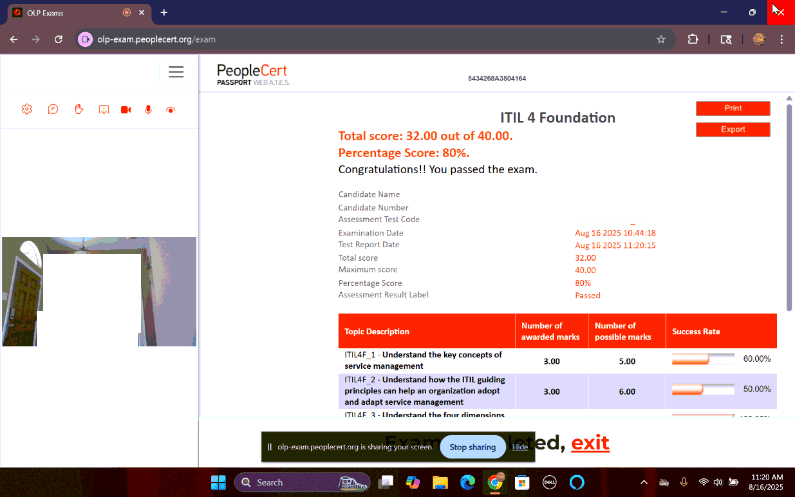This screenshot has height=497, width=795.
Task: Click the exit link
Action: [x=590, y=443]
